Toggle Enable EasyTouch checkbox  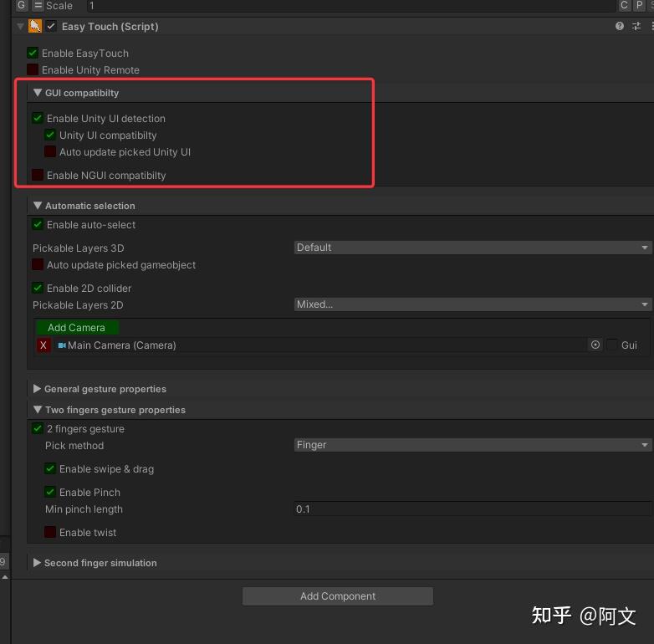(33, 53)
